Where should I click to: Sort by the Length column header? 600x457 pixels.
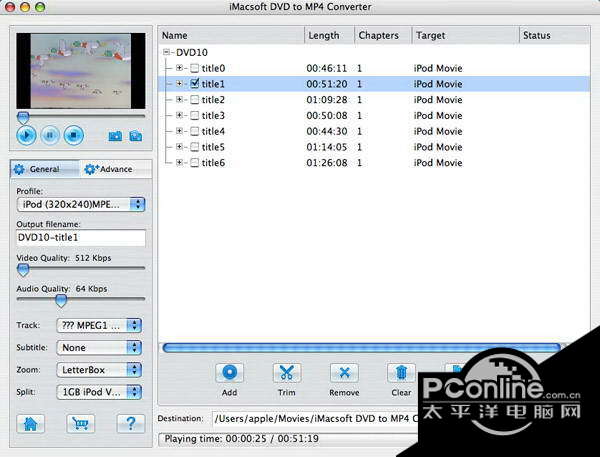[329, 35]
